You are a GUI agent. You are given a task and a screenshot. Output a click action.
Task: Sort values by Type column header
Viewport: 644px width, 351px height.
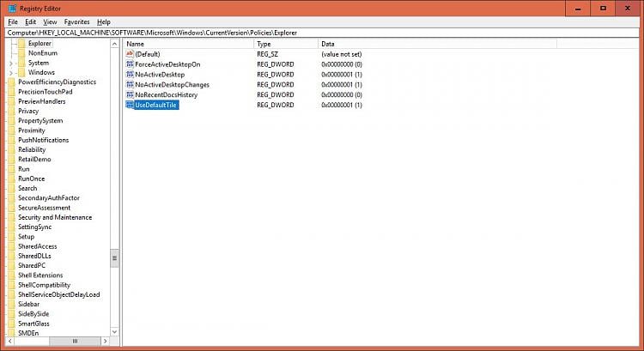pos(286,44)
